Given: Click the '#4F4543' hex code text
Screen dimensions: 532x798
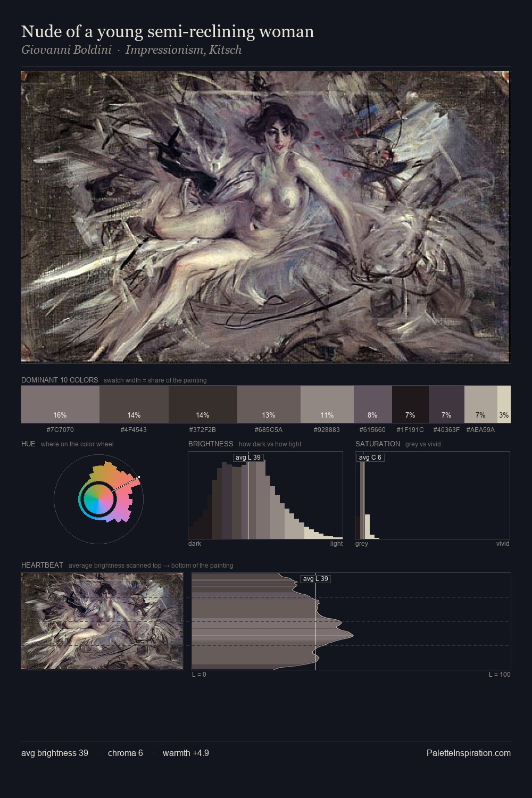Looking at the screenshot, I should click(x=134, y=430).
